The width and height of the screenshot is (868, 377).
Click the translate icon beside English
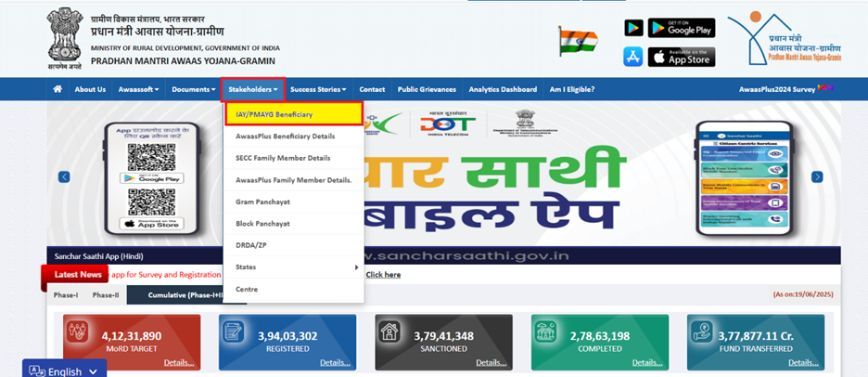coord(36,371)
